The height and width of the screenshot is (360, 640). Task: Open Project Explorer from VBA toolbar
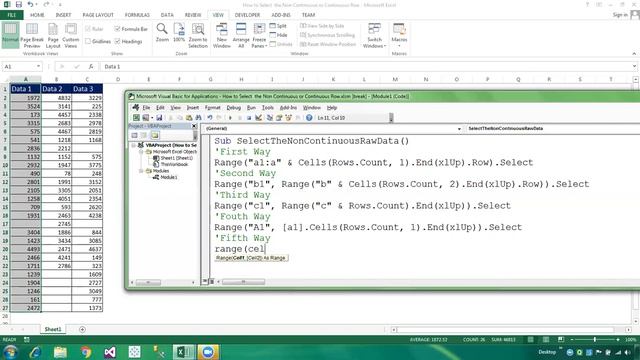click(270, 118)
